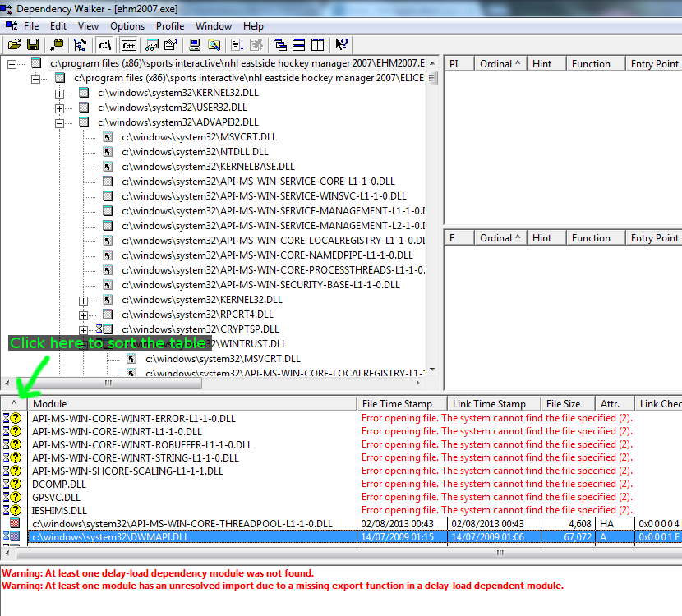Click the Save toolbar icon
The image size is (682, 616).
pyautogui.click(x=33, y=44)
